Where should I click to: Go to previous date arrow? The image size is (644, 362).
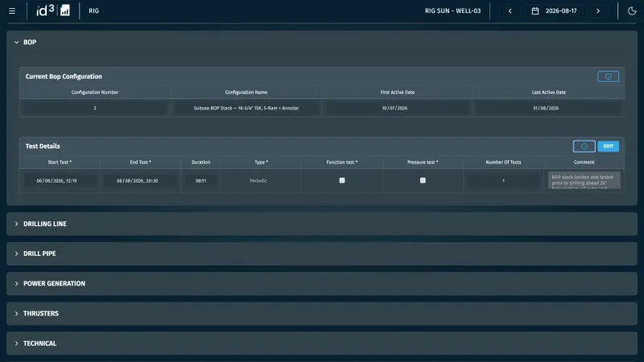(510, 11)
